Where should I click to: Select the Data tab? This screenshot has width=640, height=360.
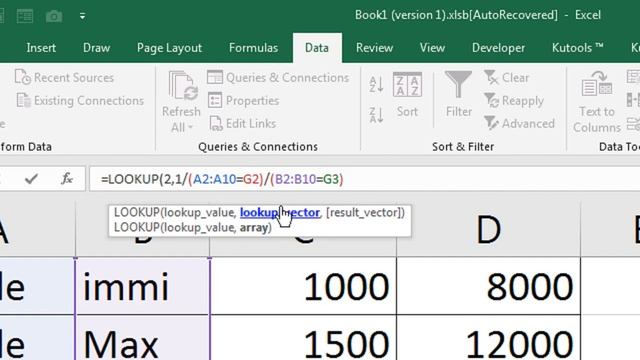point(317,48)
